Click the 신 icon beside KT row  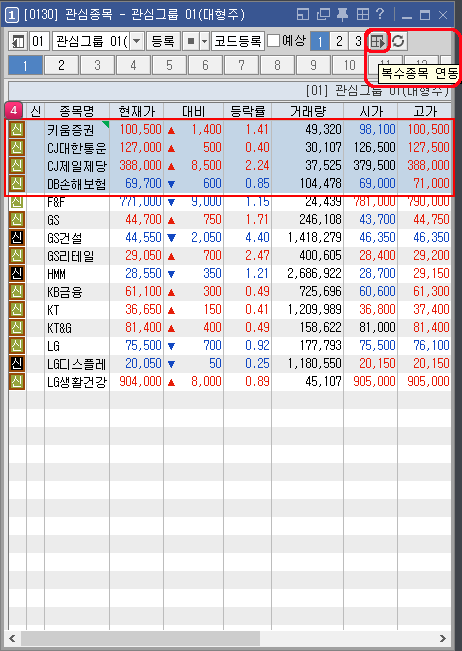[17, 309]
